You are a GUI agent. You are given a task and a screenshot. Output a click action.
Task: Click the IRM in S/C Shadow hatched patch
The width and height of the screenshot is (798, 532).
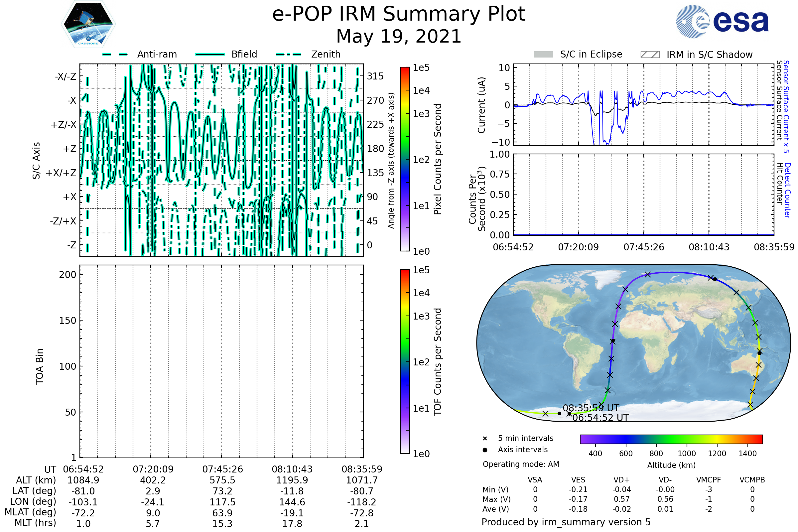(650, 55)
